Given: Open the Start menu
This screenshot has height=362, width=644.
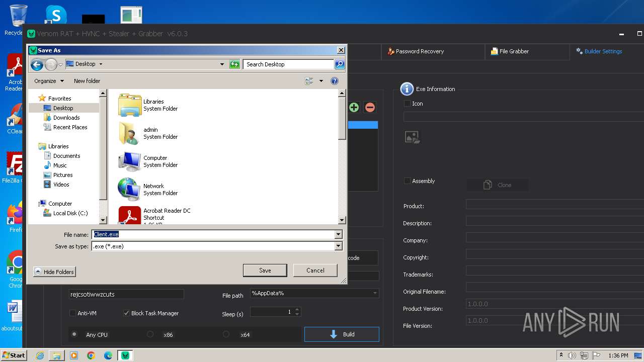Looking at the screenshot, I should coord(14,355).
